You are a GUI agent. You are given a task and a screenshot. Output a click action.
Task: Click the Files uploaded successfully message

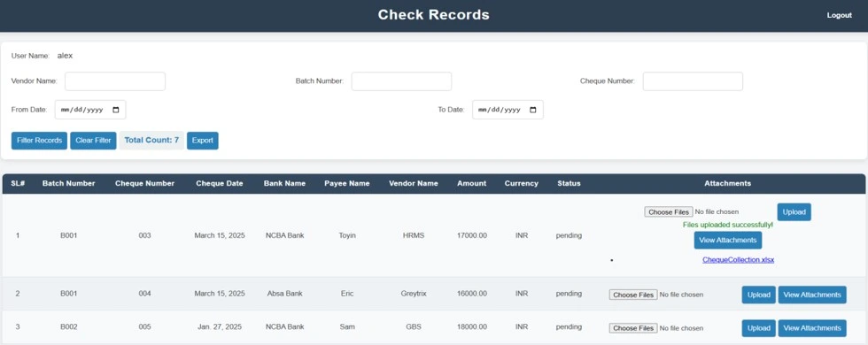point(728,225)
